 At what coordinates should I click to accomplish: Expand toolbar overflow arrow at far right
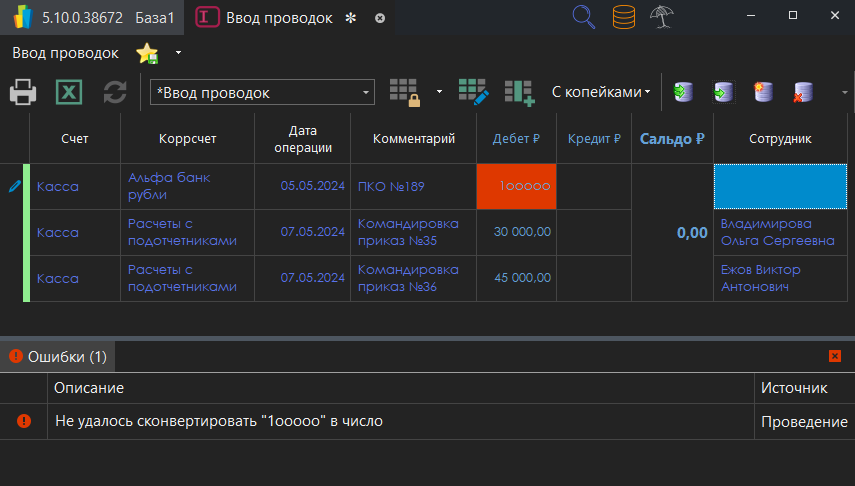845,92
